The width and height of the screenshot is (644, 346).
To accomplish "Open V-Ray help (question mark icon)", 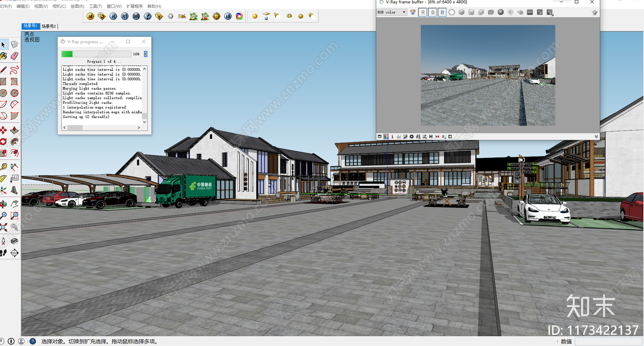I will pos(148,17).
